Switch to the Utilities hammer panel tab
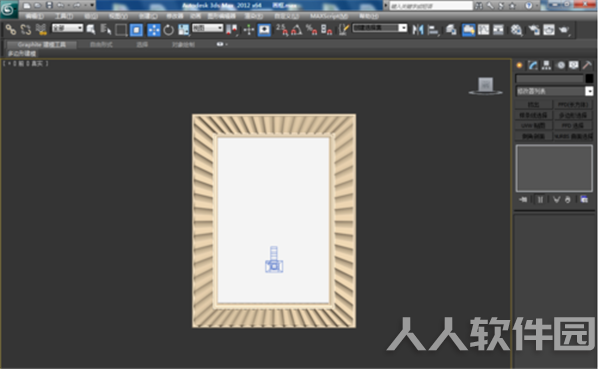 pos(587,65)
